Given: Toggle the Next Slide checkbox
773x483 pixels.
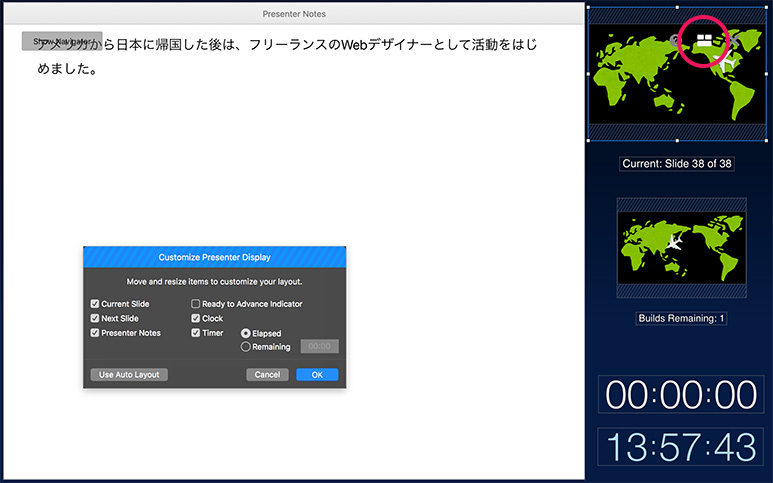Looking at the screenshot, I should tap(95, 318).
